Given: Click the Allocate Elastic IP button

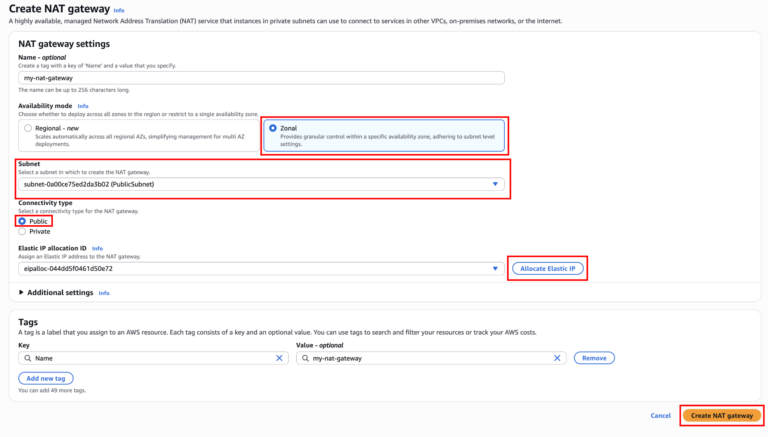Looking at the screenshot, I should 547,268.
